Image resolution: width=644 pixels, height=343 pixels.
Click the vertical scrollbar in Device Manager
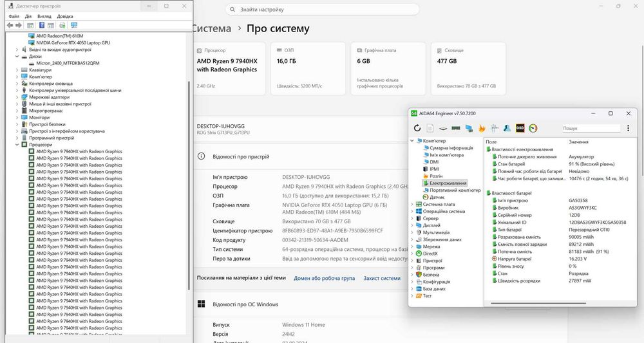tap(189, 185)
